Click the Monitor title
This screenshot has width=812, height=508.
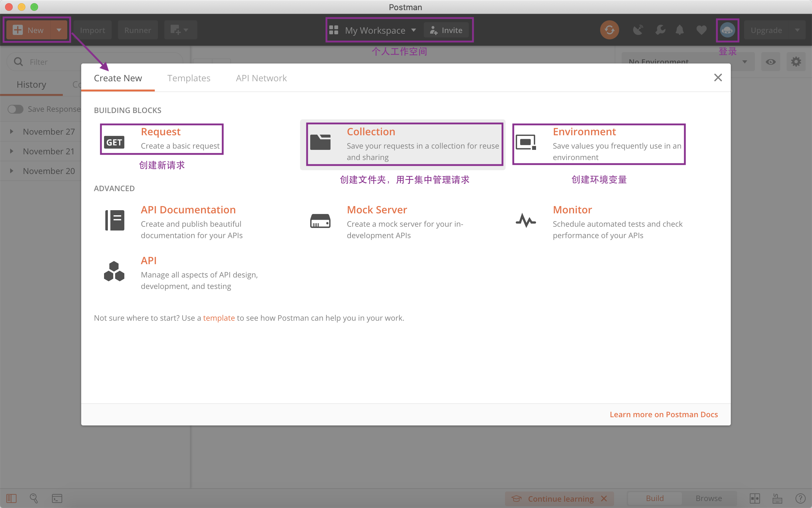click(x=572, y=210)
